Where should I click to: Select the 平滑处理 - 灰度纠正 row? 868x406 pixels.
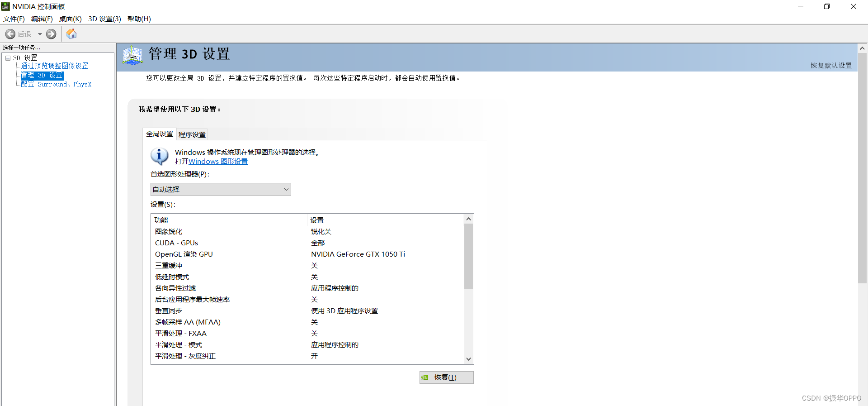pos(307,356)
